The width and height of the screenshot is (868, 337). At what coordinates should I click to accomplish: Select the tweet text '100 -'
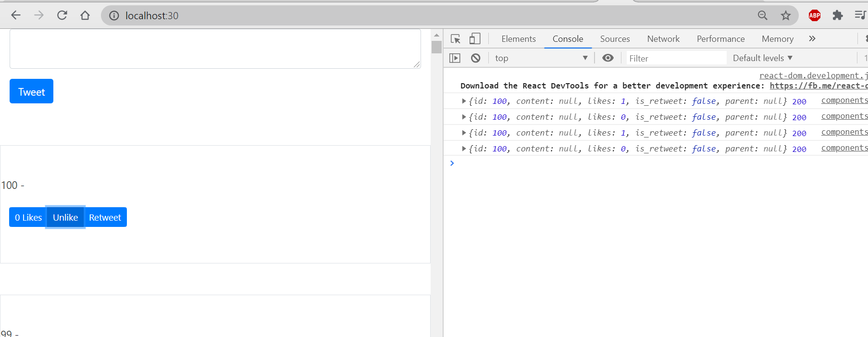[12, 185]
